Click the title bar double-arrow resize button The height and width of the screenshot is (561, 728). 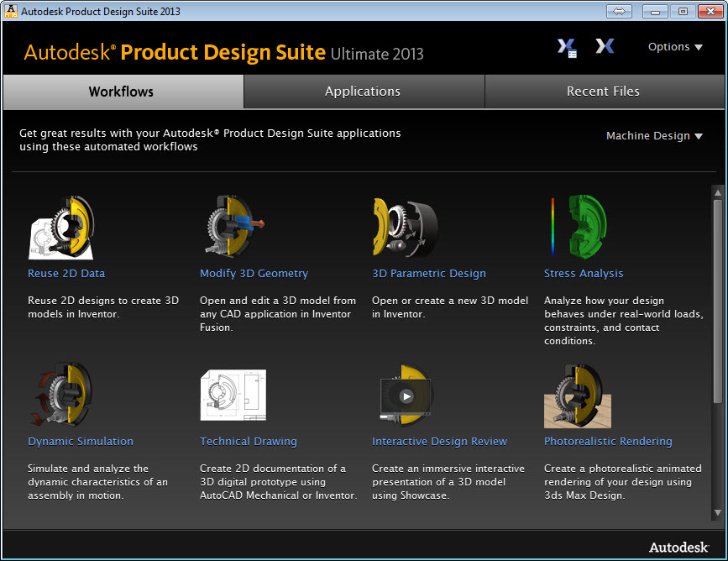(x=620, y=11)
